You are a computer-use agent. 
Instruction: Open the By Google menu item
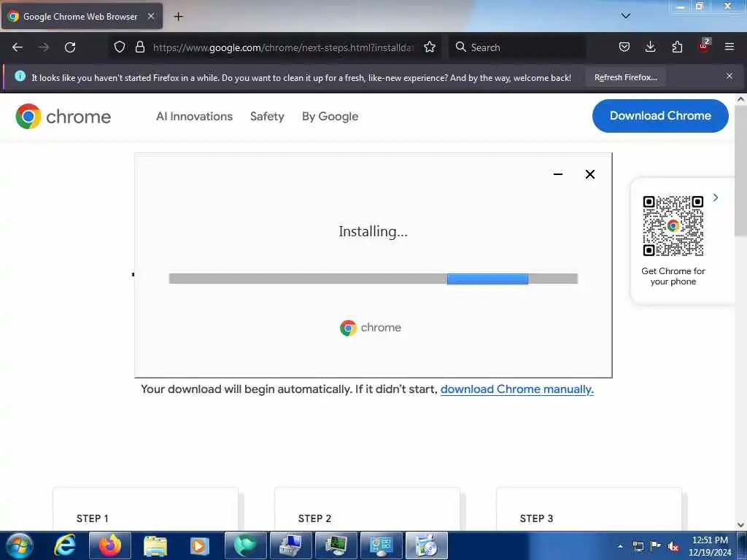pos(330,116)
